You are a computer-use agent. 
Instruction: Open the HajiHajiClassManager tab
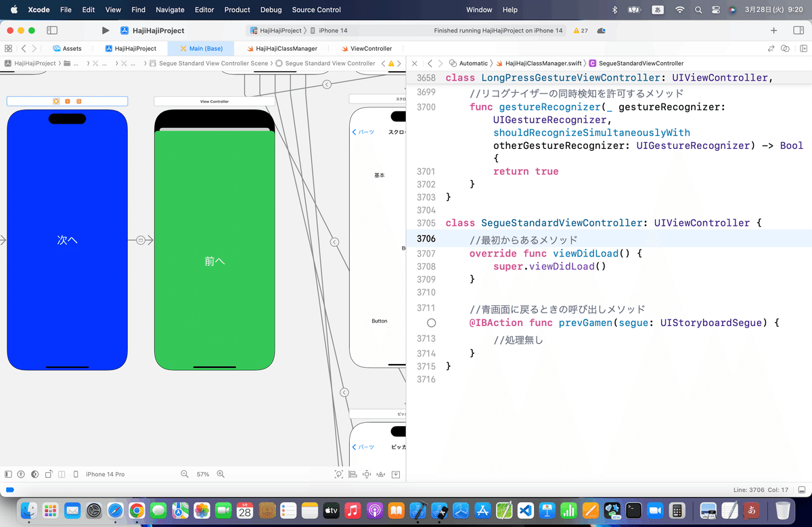pyautogui.click(x=281, y=49)
